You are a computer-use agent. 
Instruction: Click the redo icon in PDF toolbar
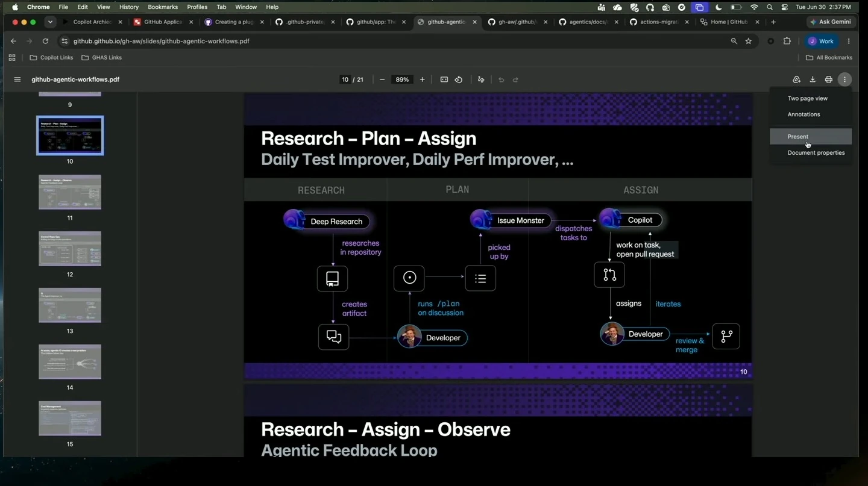coord(515,79)
